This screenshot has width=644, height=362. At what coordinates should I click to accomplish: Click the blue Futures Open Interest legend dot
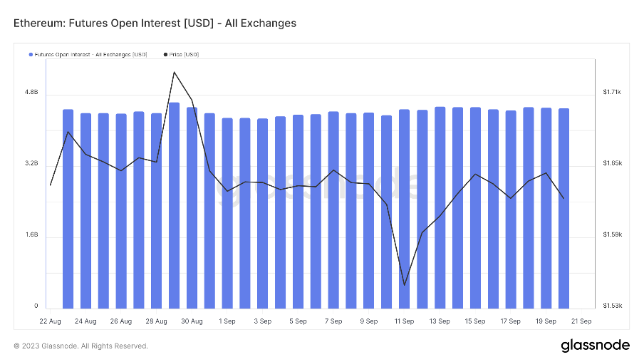(30, 54)
